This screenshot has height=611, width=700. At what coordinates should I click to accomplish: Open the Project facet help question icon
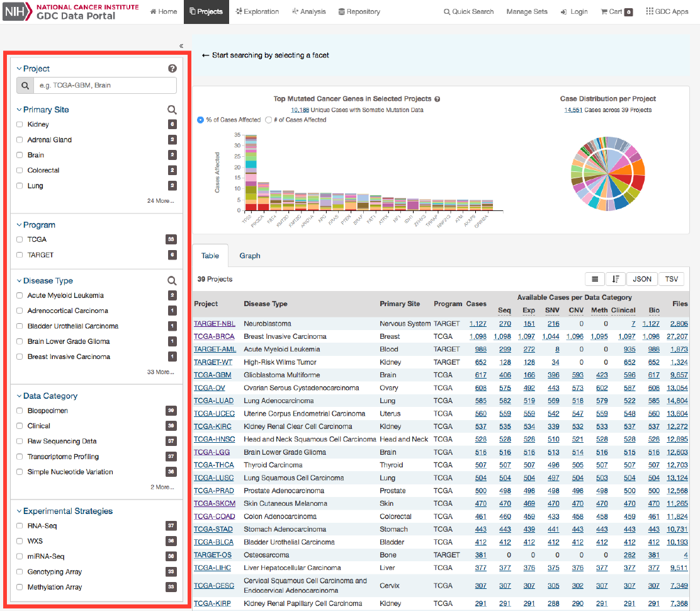tap(172, 69)
